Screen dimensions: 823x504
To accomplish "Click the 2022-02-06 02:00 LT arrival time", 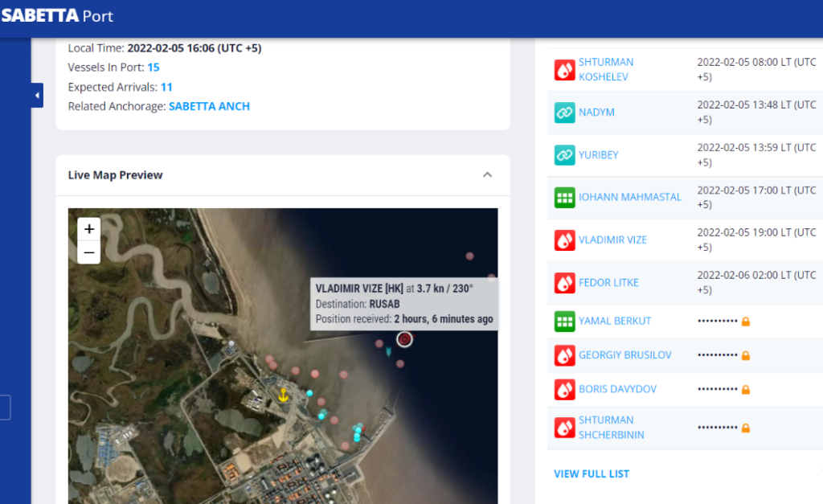I will pos(756,282).
